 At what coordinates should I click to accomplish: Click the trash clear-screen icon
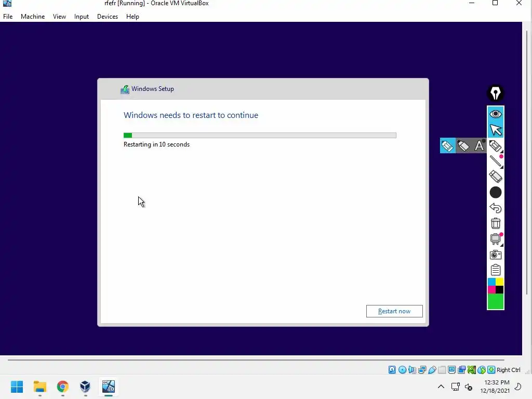coord(495,223)
